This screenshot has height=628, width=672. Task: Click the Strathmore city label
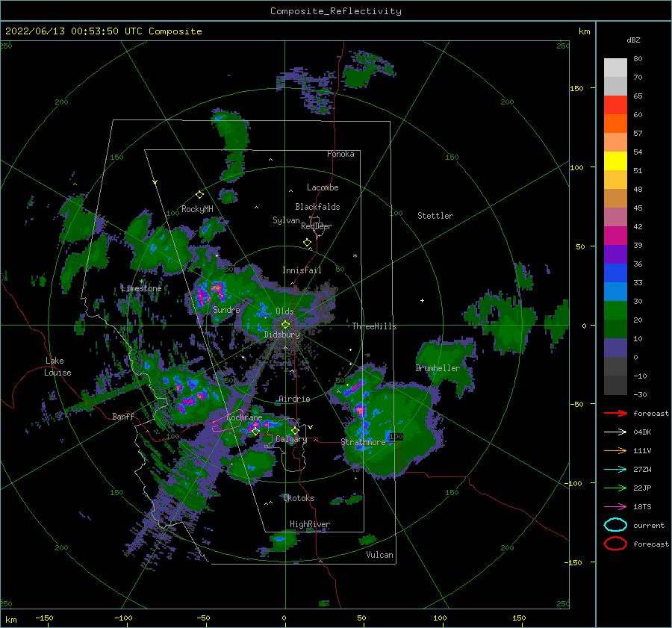[x=363, y=441]
